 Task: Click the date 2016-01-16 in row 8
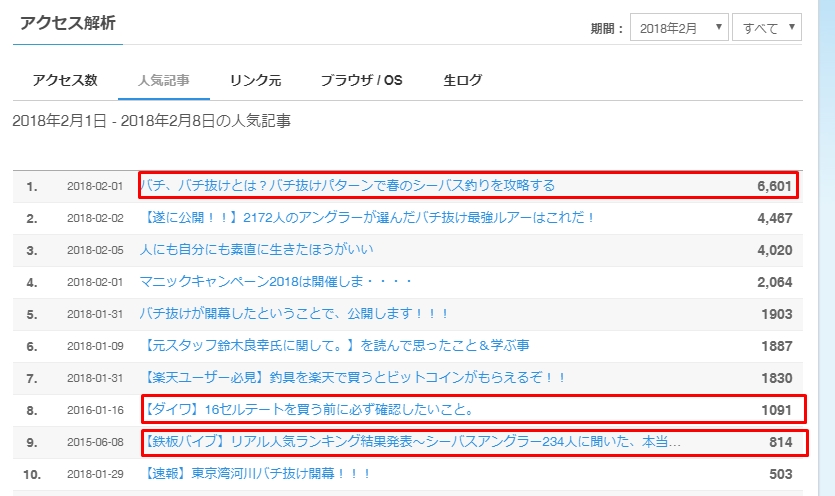95,410
